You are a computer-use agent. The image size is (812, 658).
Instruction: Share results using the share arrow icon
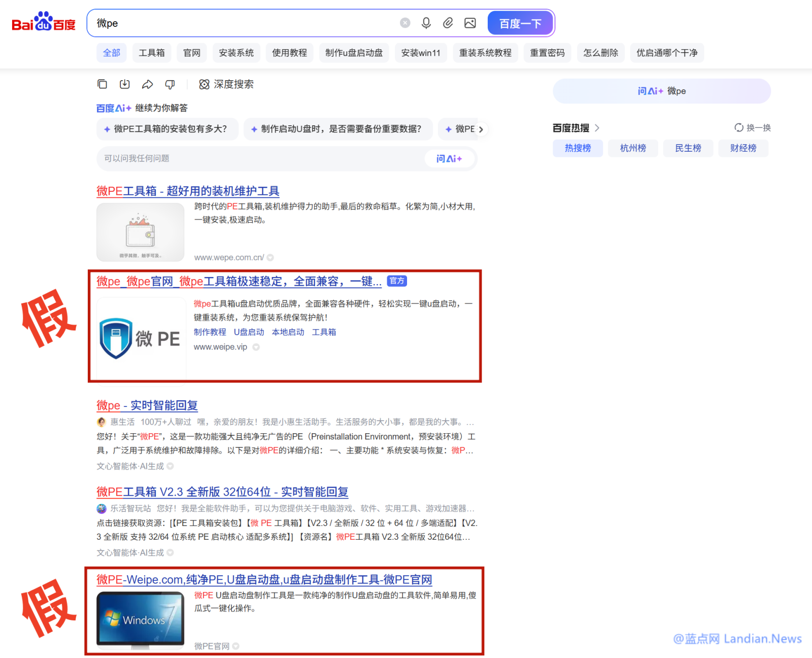coord(147,84)
